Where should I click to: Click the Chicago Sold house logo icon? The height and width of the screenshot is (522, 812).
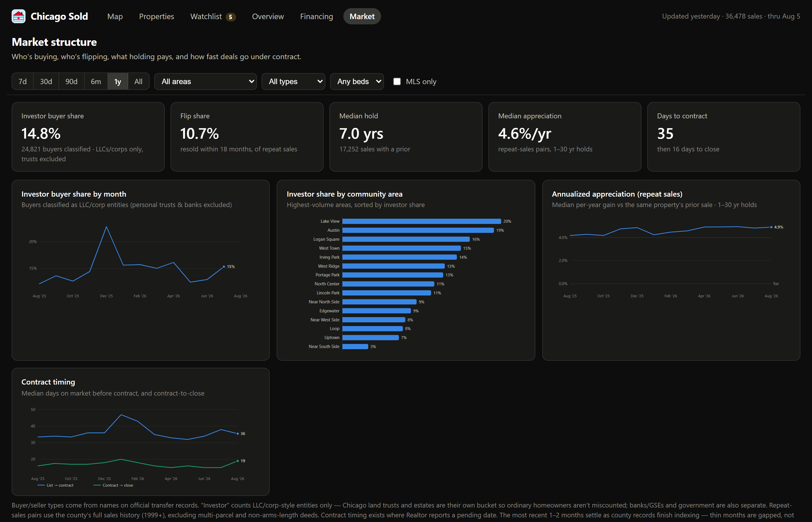pyautogui.click(x=18, y=16)
